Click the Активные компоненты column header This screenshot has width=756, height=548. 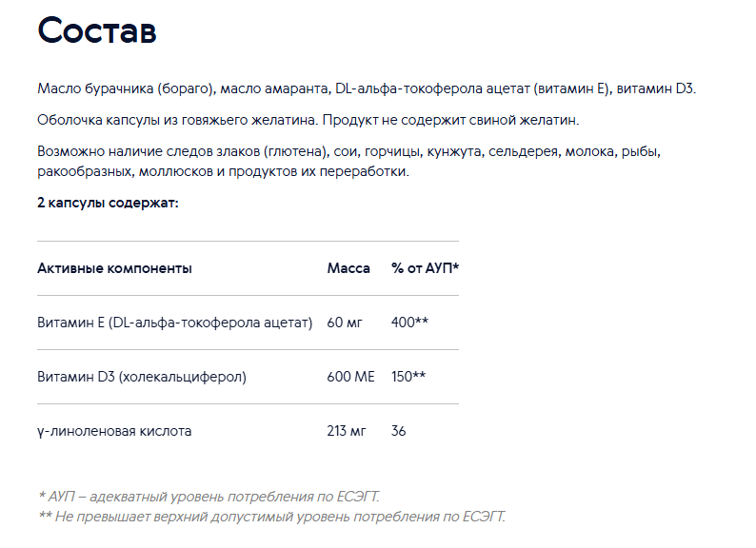point(115,268)
